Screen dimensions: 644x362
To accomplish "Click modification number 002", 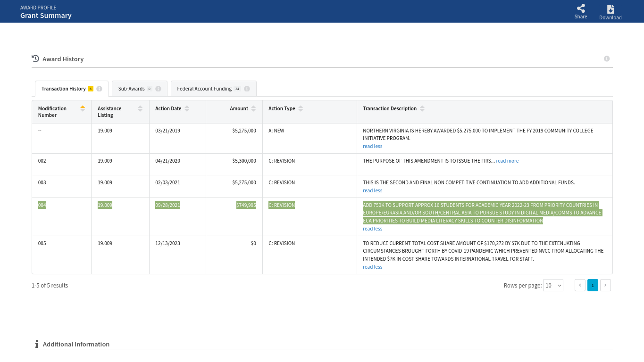I will pyautogui.click(x=42, y=161).
